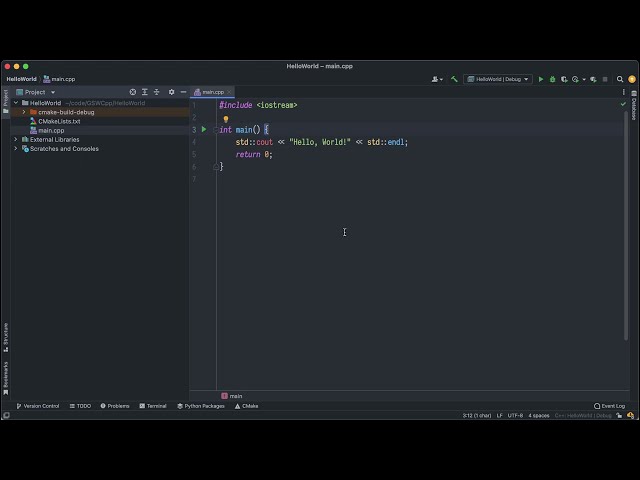Click Select Opened File target icon
This screenshot has height=480, width=640.
click(133, 92)
